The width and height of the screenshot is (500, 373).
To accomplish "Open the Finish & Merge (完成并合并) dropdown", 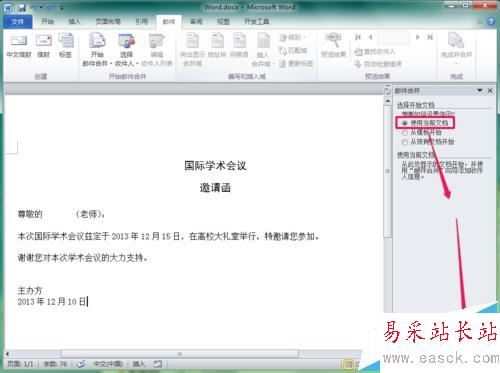I will pyautogui.click(x=456, y=48).
